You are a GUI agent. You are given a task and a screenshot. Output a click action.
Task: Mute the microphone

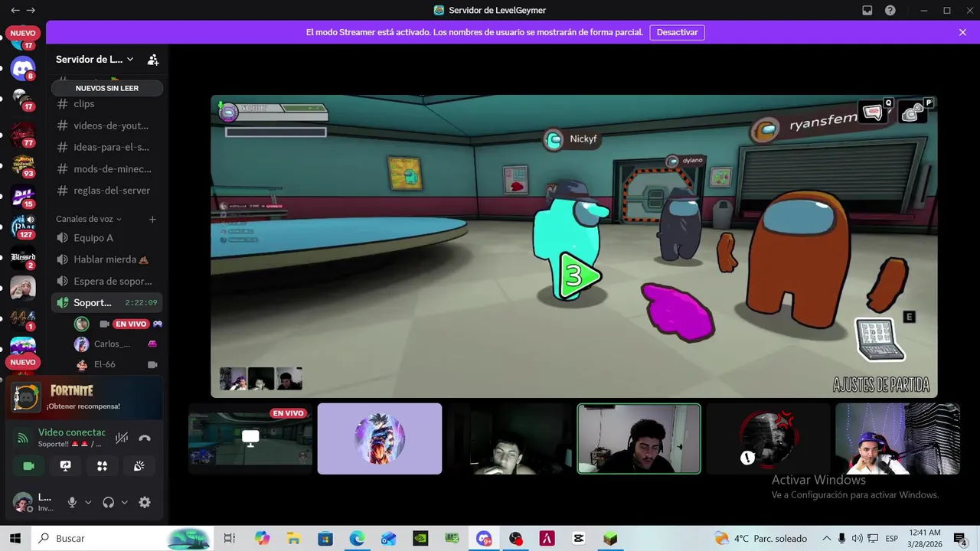point(72,502)
